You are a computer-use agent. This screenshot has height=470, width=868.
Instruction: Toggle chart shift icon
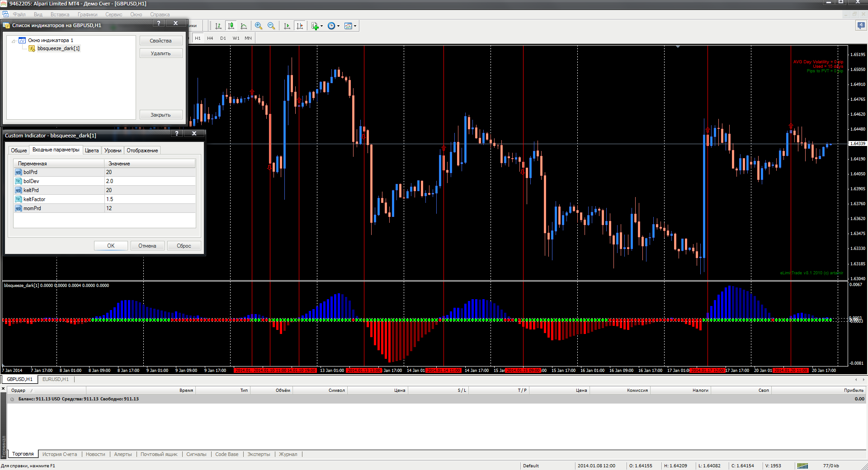[x=299, y=26]
